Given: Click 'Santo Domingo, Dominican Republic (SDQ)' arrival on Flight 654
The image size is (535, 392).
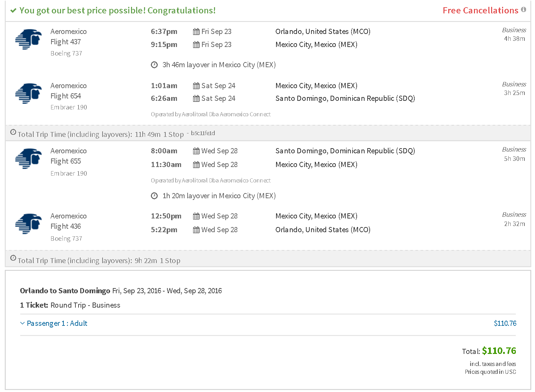Looking at the screenshot, I should pyautogui.click(x=345, y=98).
